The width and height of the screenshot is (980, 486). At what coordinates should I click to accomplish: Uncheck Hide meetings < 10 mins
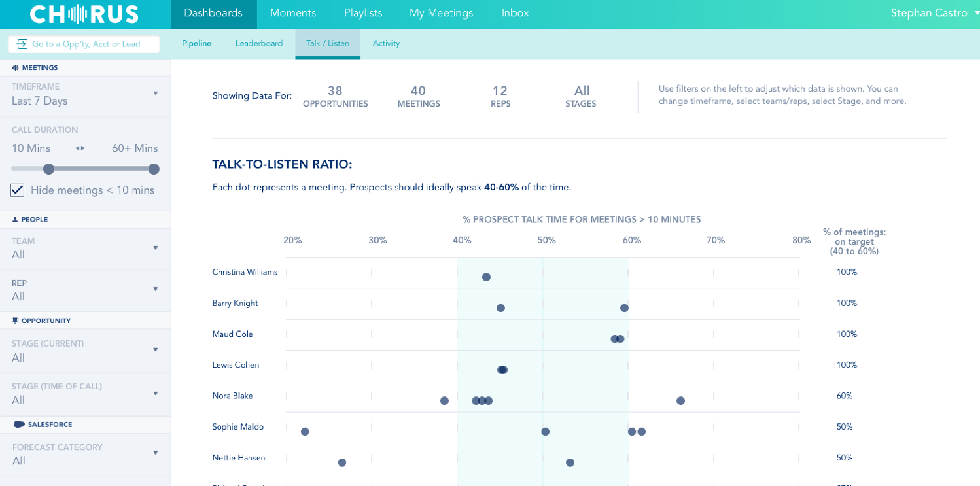[17, 190]
